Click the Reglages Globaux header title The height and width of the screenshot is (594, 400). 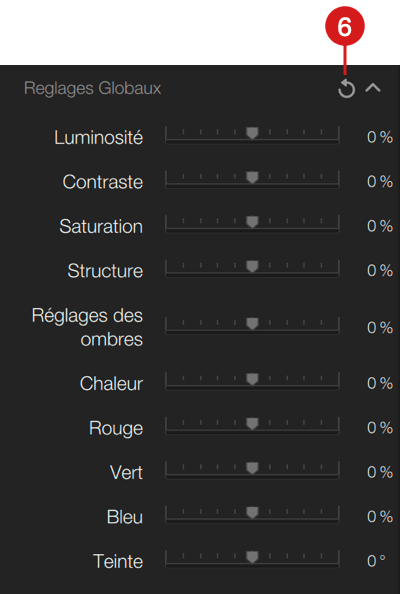coord(92,89)
